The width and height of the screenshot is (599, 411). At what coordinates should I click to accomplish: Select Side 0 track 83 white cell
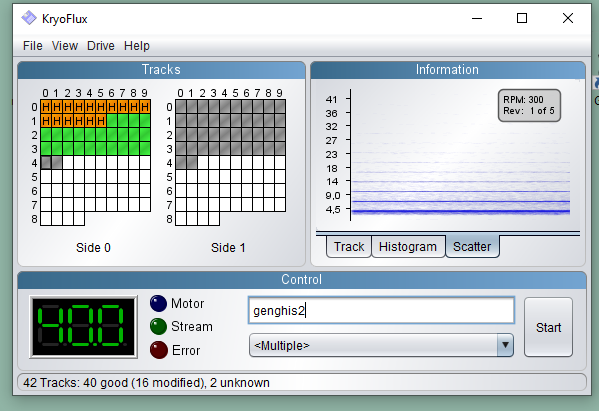(79, 219)
